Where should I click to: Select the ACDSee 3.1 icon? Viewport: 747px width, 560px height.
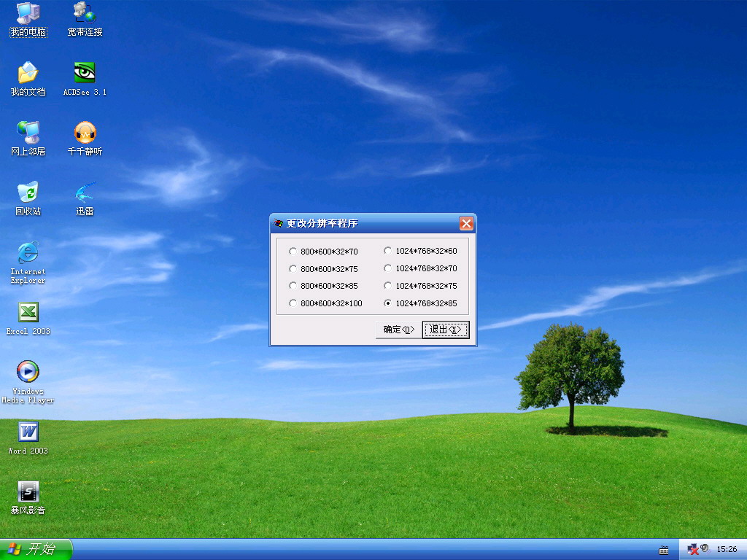pyautogui.click(x=85, y=79)
